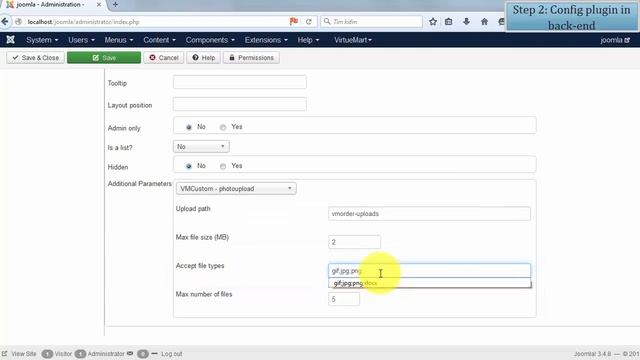Click the Save & Close button
Viewport: 640px width, 360px height.
tap(36, 58)
